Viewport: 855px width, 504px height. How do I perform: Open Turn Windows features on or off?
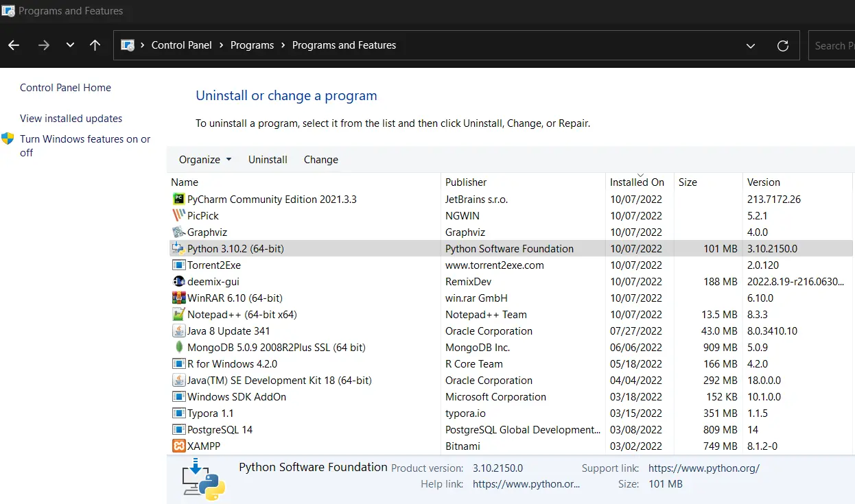(85, 146)
